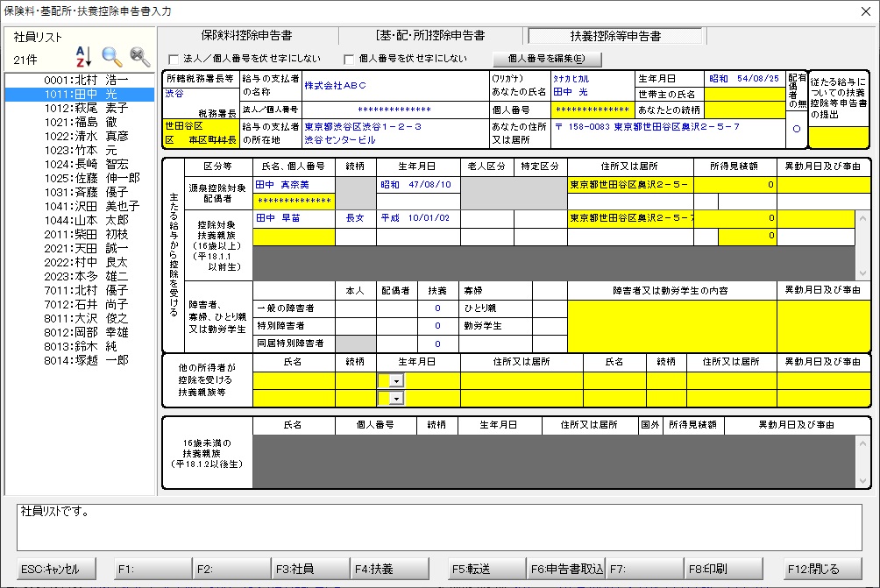
Task: Click 従たる給与 申告書の提出 yellow field
Action: coord(839,137)
